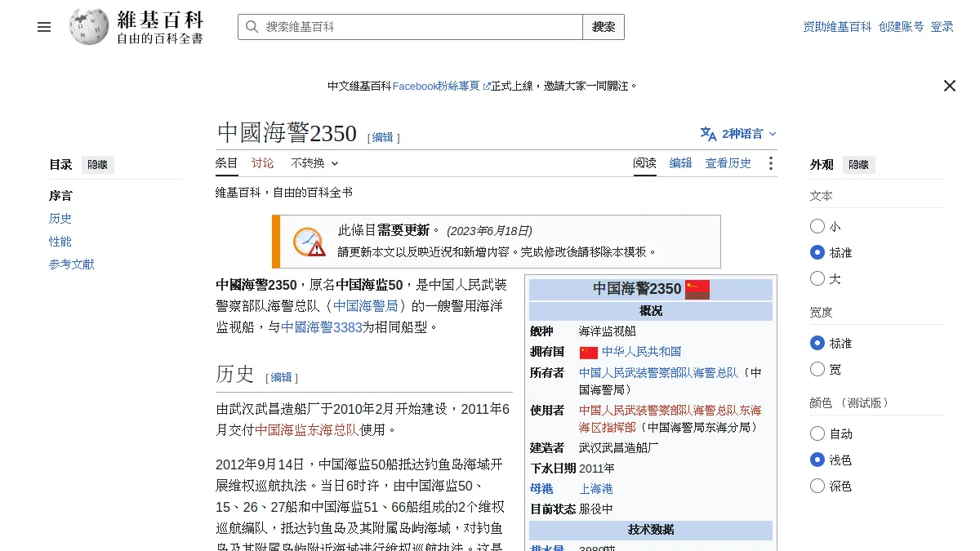
Task: Click the external link icon after Facebook粉絲專頁
Action: (487, 86)
